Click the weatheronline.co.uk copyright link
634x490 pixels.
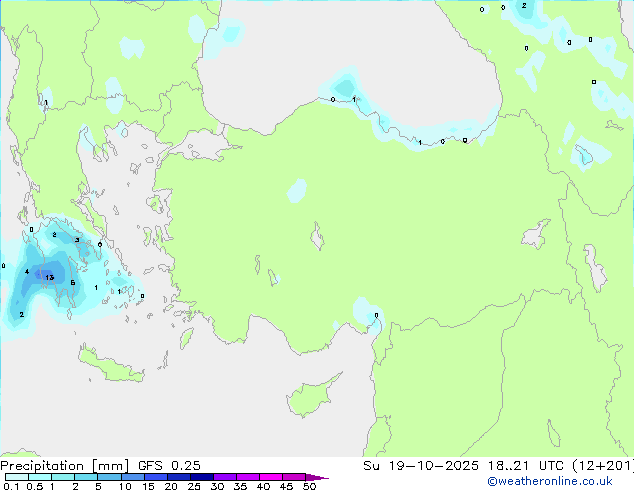[550, 481]
